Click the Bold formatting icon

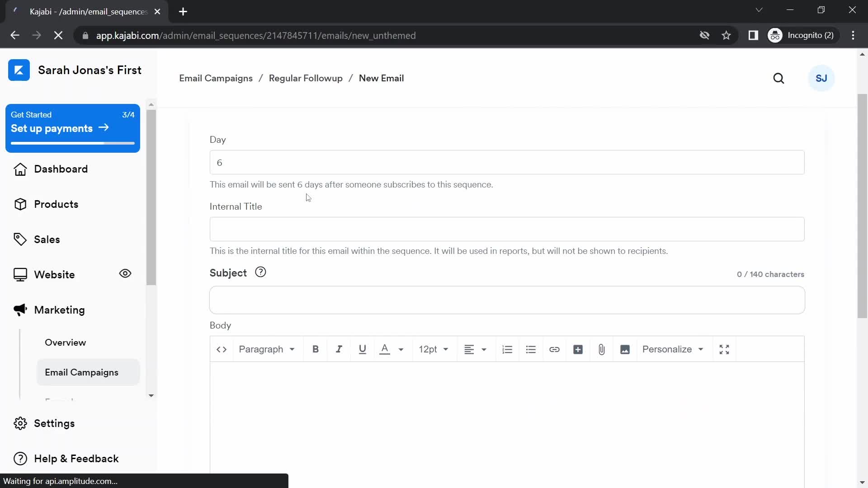point(316,349)
